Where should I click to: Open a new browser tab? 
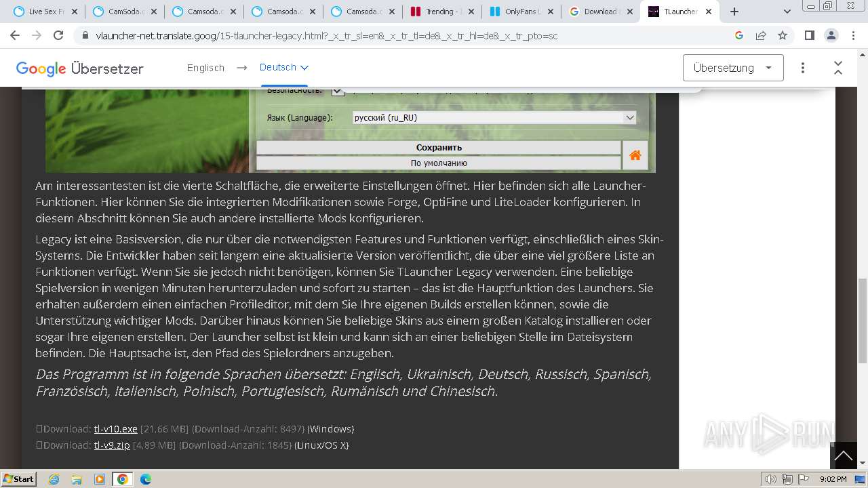point(734,12)
